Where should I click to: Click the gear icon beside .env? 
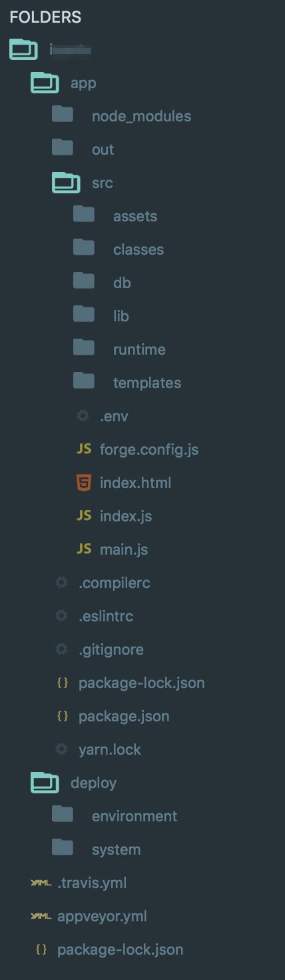tap(83, 415)
